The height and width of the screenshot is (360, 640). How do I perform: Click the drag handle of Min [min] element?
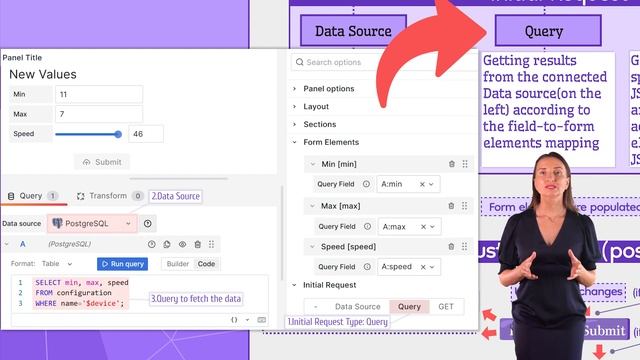[465, 164]
